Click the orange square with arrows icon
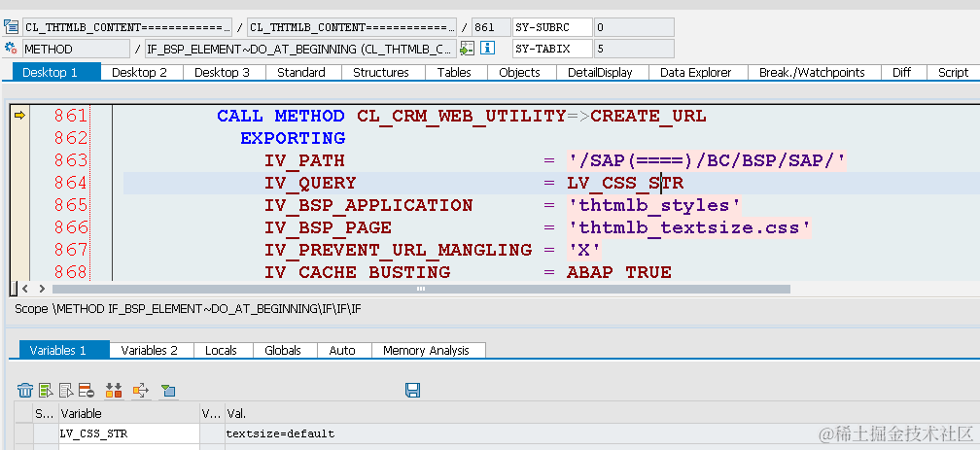980x450 pixels. (x=141, y=391)
